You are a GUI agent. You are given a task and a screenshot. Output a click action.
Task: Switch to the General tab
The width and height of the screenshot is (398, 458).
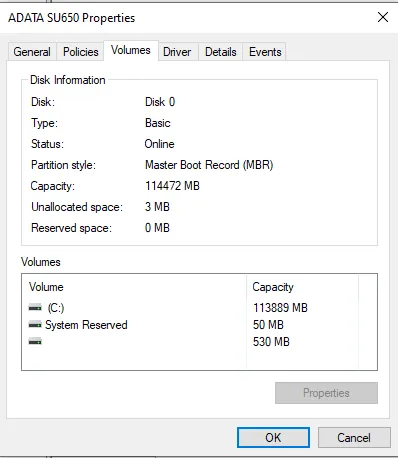[x=32, y=52]
